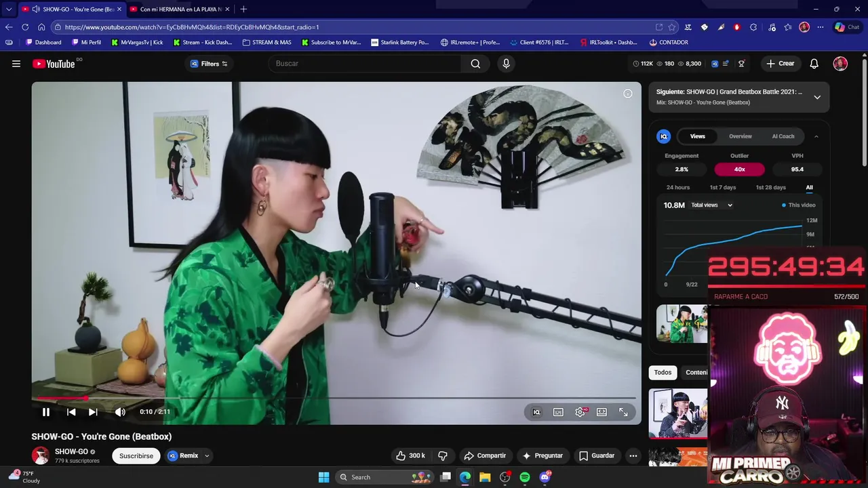
Task: Open SHOW-GO channel avatar
Action: pyautogui.click(x=41, y=455)
